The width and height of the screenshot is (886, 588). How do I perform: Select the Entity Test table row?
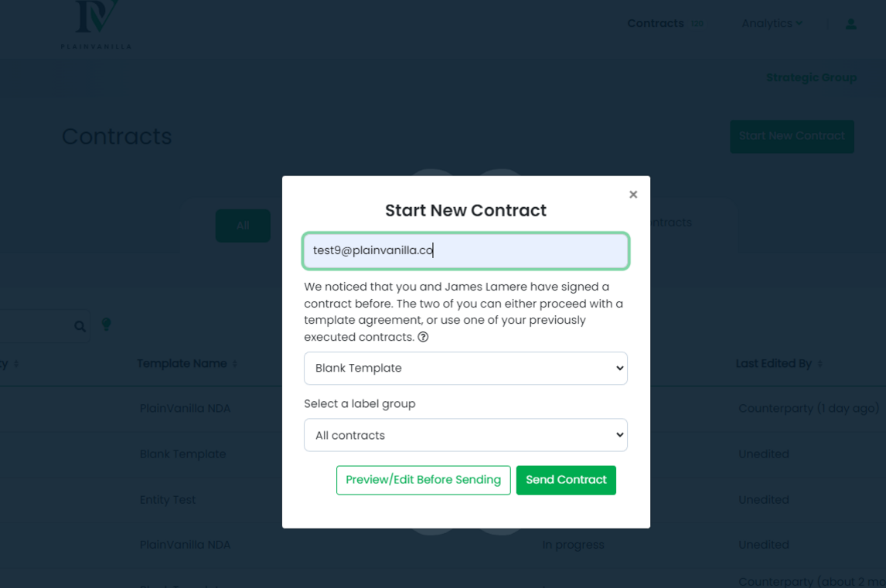coord(168,500)
